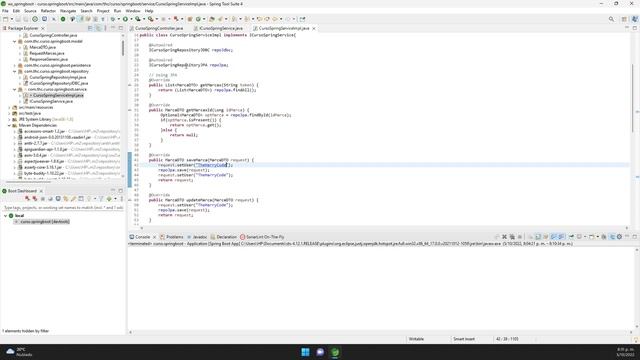Click the Console settings gear icon

coord(619,237)
